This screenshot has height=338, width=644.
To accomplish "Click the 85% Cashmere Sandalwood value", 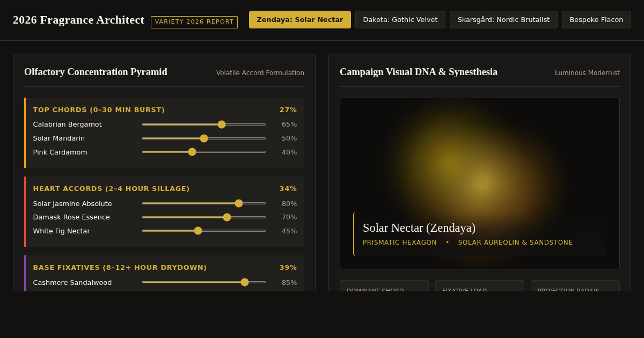I will 289,283.
